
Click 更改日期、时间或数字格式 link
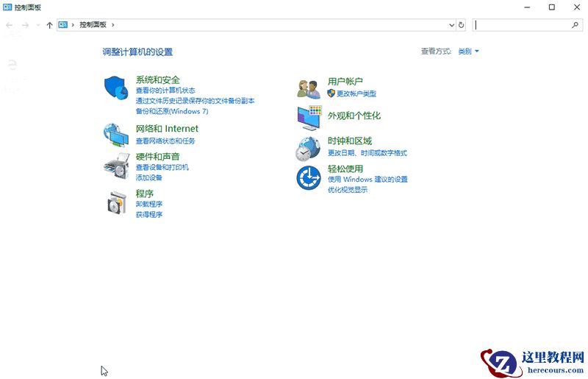click(x=367, y=153)
